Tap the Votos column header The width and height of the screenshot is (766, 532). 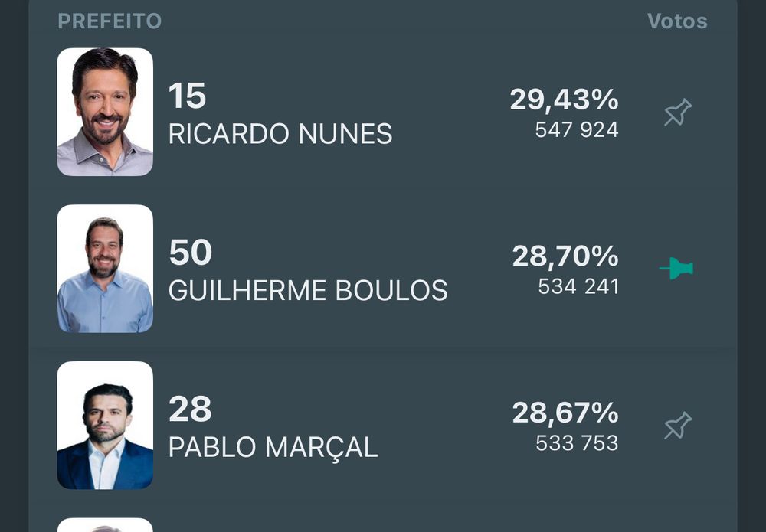coord(677,21)
